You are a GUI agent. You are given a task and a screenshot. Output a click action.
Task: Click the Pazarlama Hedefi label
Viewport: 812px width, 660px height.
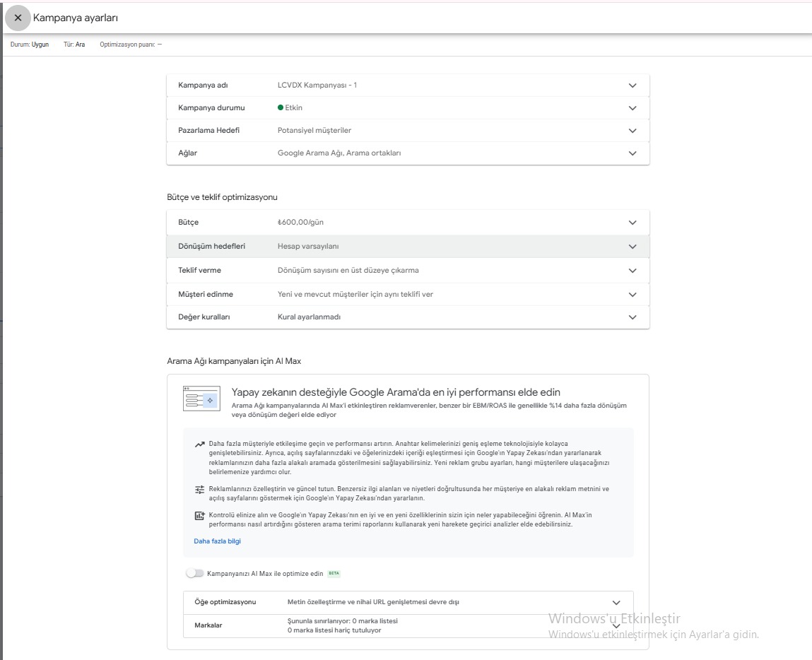208,130
